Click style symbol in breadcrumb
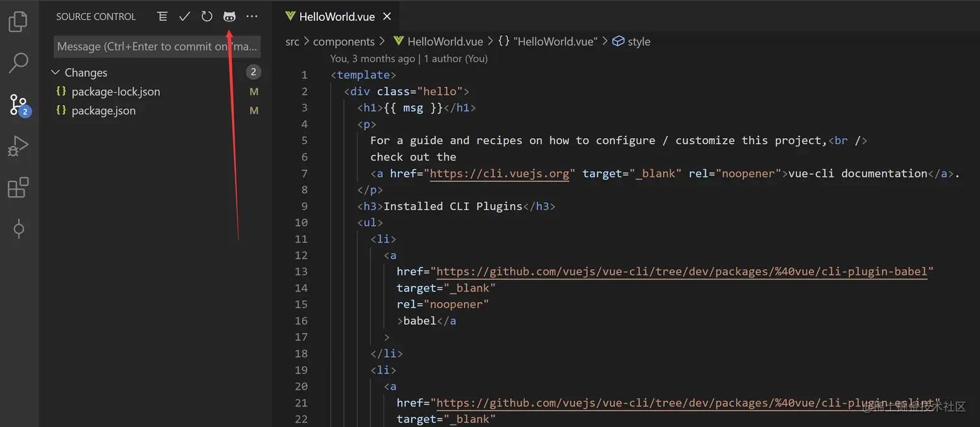The image size is (980, 427). click(639, 41)
